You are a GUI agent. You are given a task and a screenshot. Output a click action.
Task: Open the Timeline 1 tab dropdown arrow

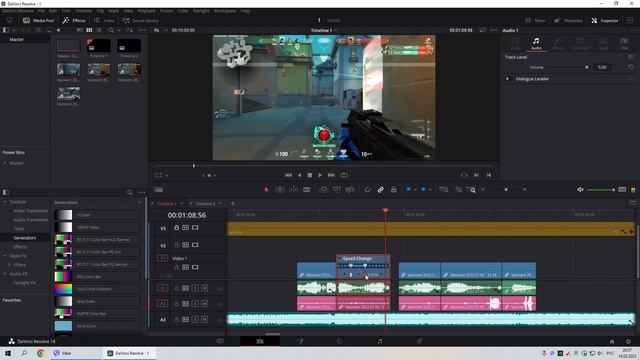[x=181, y=203]
